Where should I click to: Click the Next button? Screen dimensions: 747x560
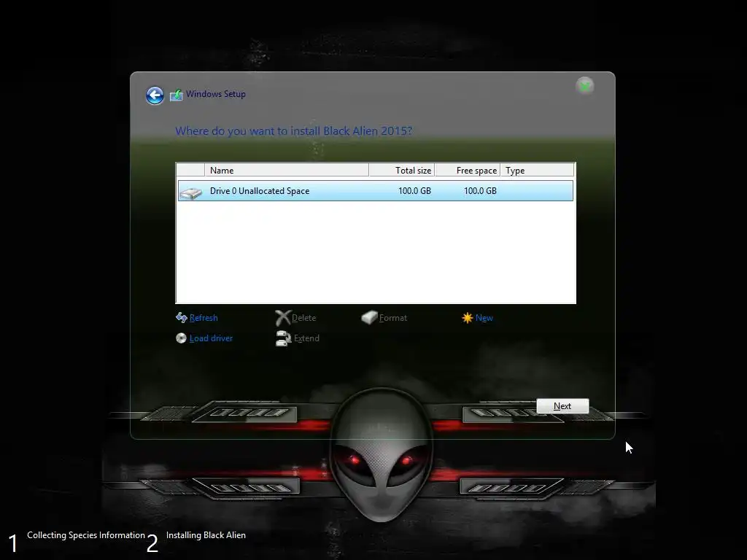562,406
